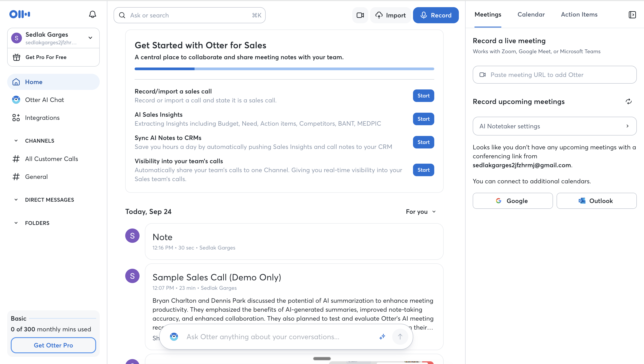This screenshot has height=364, width=644.
Task: Open Otter AI Chat from sidebar
Action: point(44,100)
